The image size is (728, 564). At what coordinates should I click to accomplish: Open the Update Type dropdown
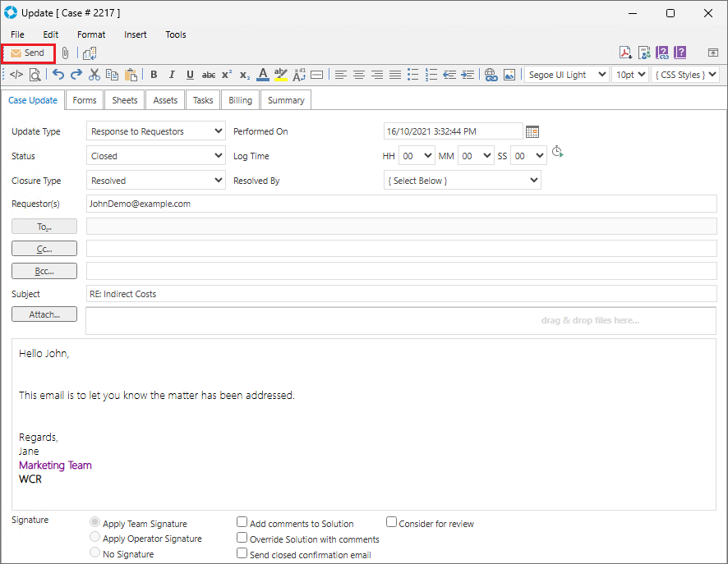[x=156, y=131]
